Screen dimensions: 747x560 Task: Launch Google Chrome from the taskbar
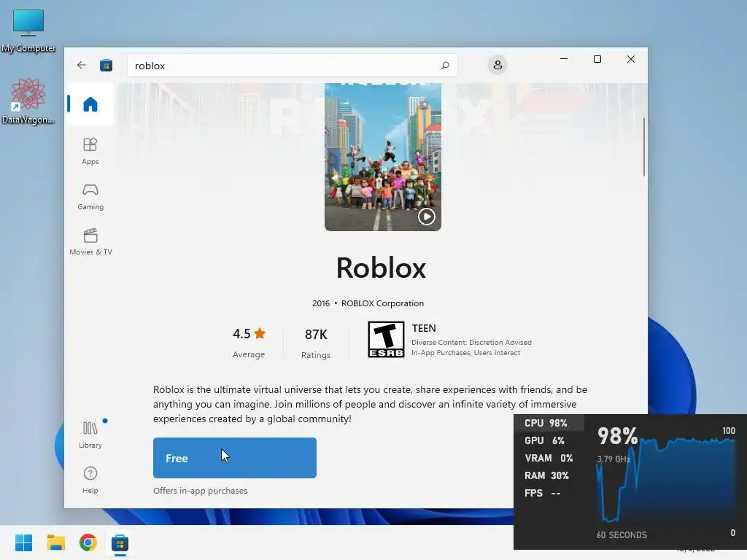88,542
